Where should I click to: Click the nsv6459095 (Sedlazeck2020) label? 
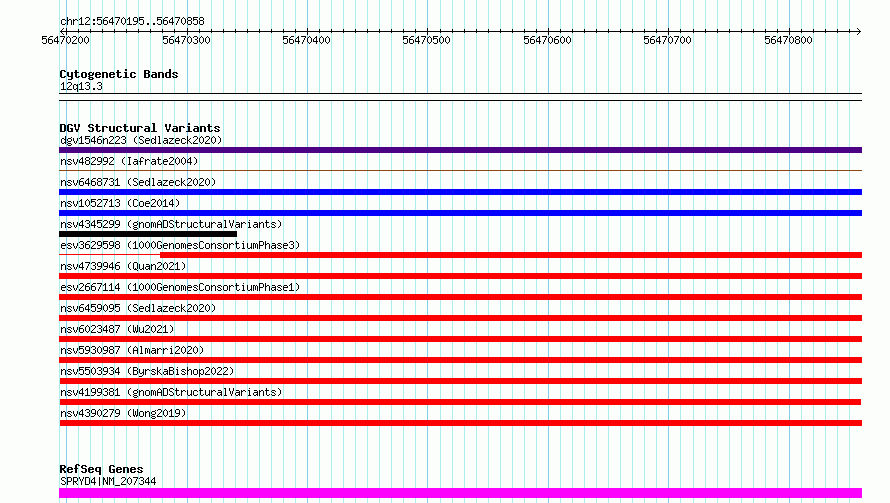138,308
